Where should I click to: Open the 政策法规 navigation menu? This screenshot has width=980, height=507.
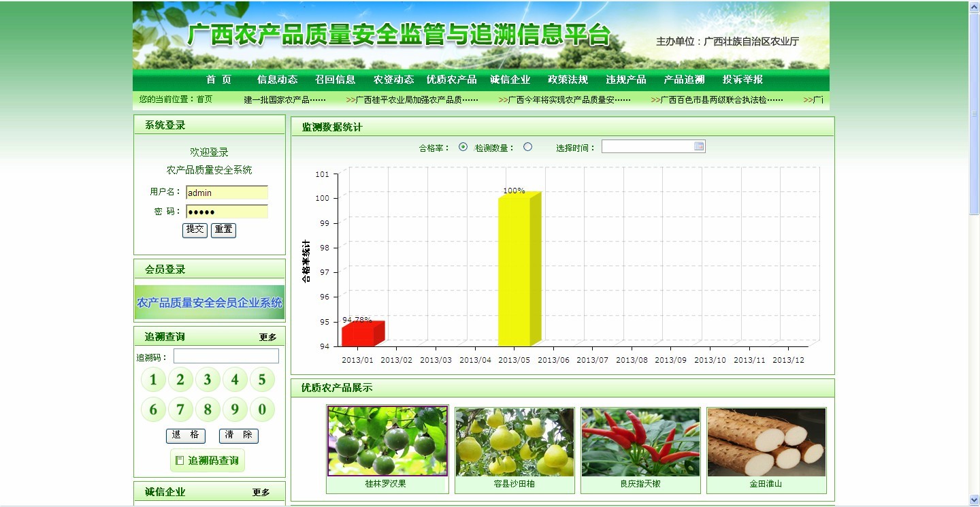(x=566, y=79)
